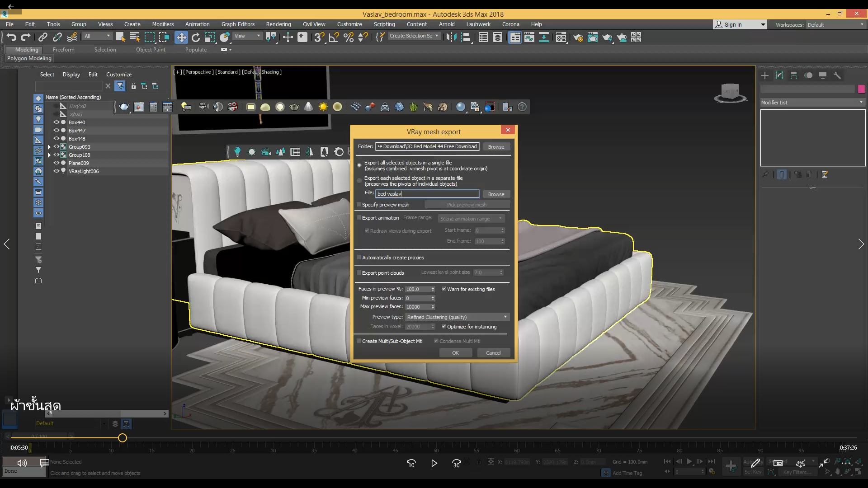Select Export each object in separate file

click(x=360, y=181)
